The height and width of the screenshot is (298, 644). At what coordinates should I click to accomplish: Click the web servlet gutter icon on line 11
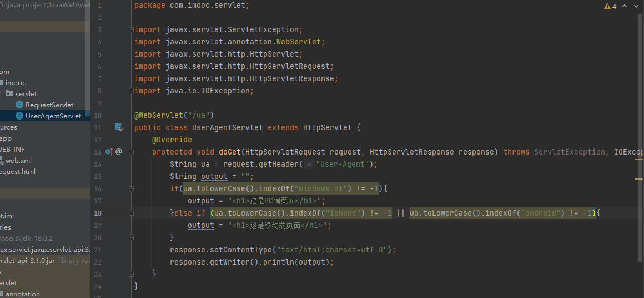coord(118,127)
